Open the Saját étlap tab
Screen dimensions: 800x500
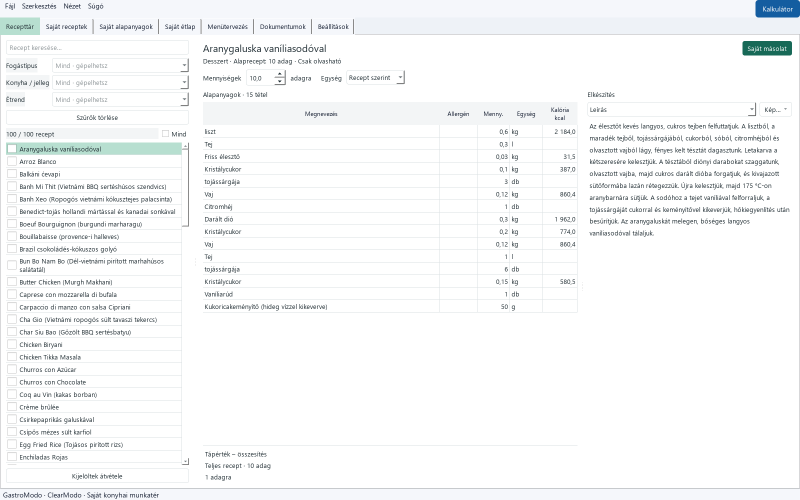(x=180, y=27)
